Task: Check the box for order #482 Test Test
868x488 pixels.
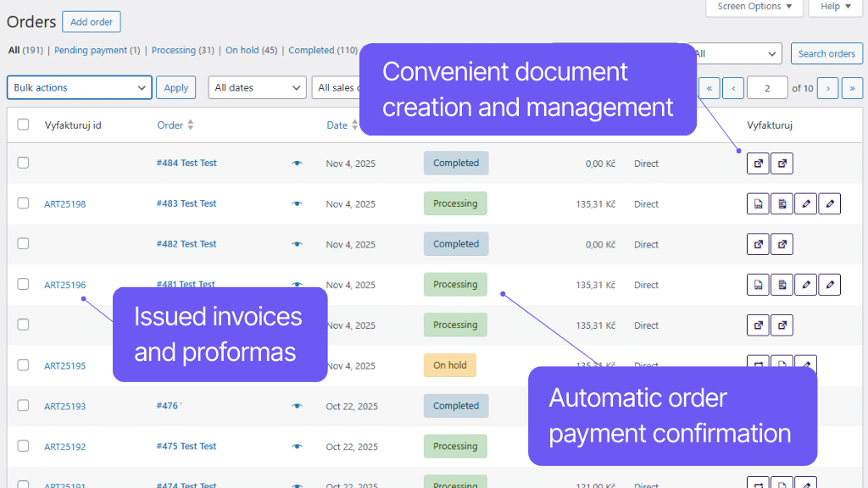Action: click(23, 243)
